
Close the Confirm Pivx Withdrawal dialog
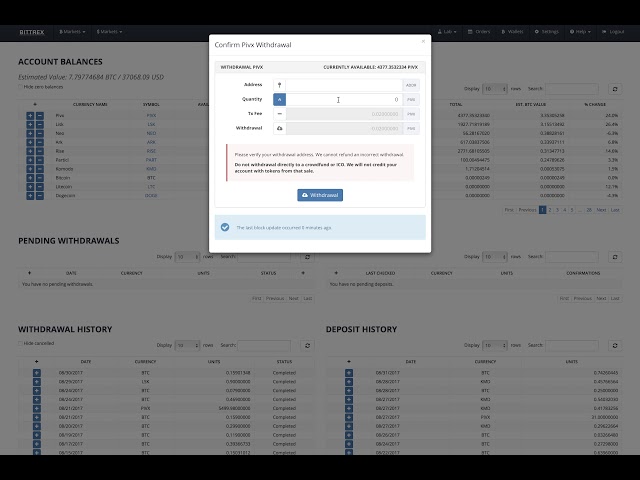(x=423, y=41)
